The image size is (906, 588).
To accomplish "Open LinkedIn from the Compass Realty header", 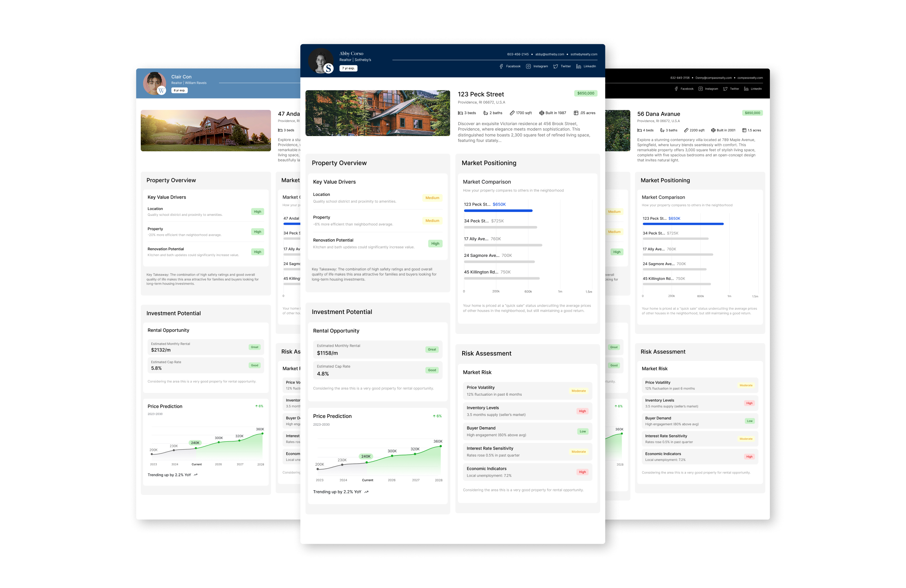I will click(754, 89).
